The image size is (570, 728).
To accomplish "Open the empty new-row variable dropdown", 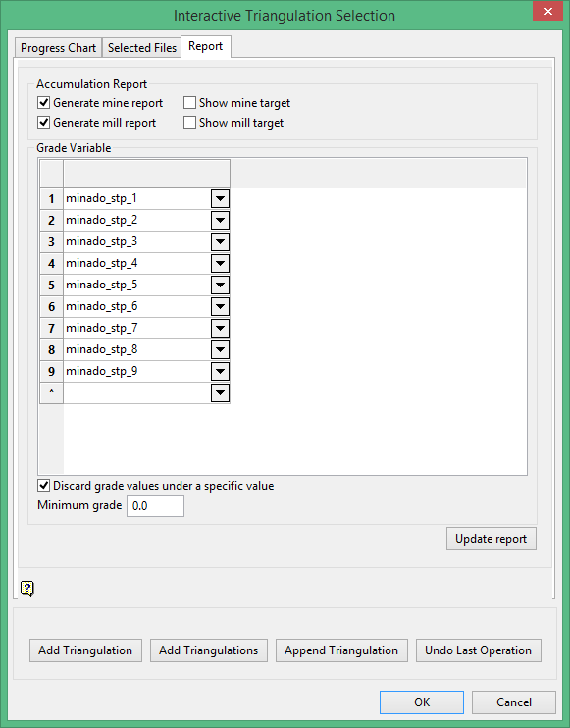I will [220, 393].
